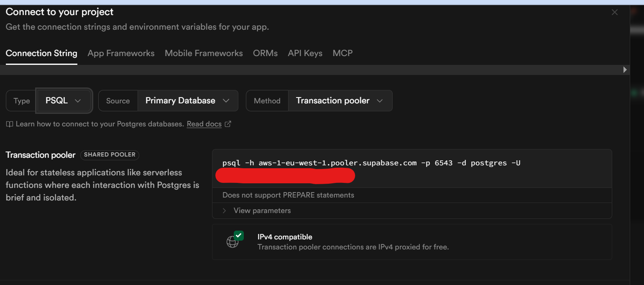Expand View parameters using its chevron
644x285 pixels.
[225, 211]
